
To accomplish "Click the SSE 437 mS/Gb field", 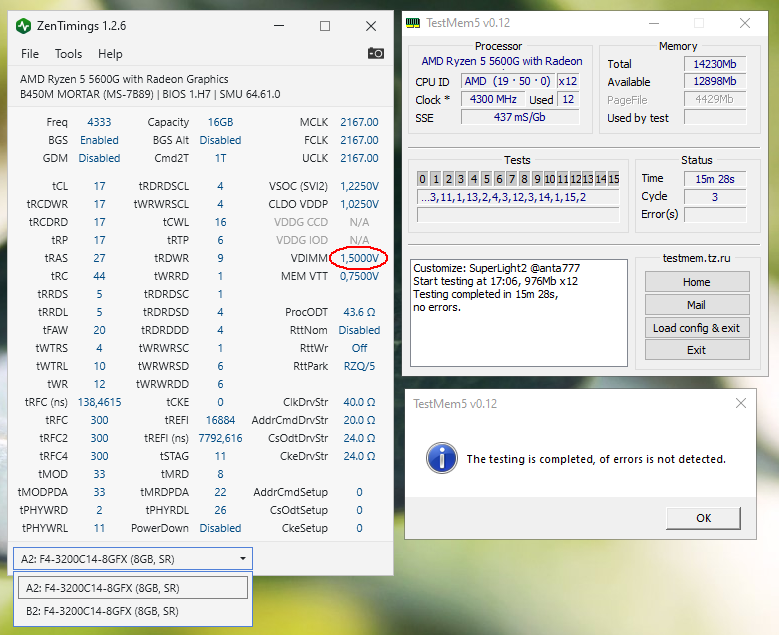I will coord(520,117).
